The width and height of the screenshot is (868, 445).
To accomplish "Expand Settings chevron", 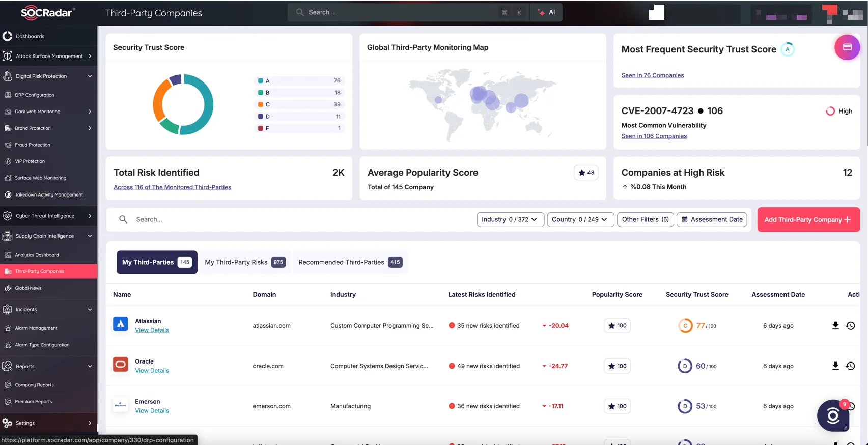I will coord(90,423).
